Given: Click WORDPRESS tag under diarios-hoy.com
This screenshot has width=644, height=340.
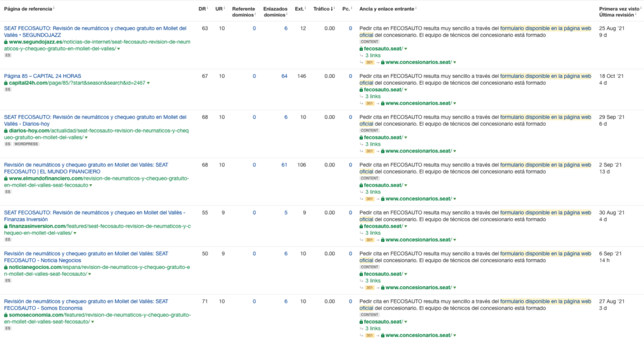Looking at the screenshot, I should click(x=26, y=144).
